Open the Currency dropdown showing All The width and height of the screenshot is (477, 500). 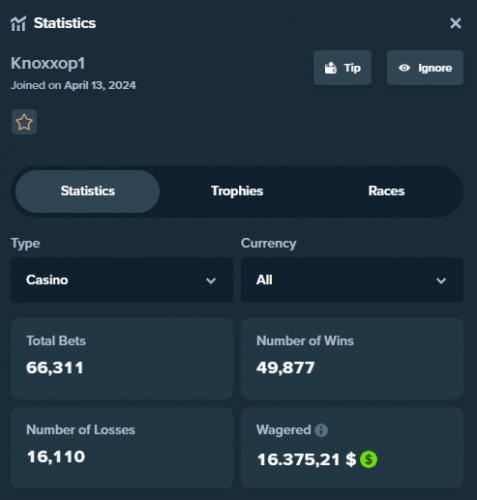click(352, 280)
